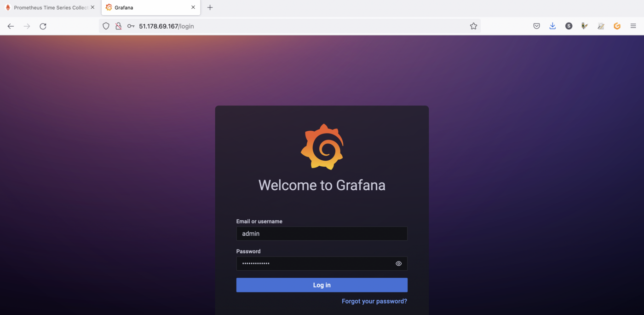Click the orange G extension icon
The height and width of the screenshot is (315, 644).
pos(617,26)
